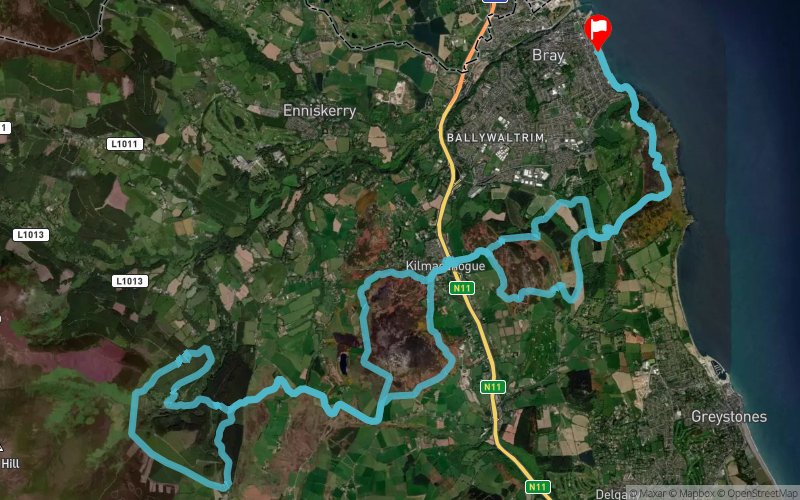Click the N11 shield beside Kilmacanogue
Screen dimensions: 800x500
[x=462, y=288]
